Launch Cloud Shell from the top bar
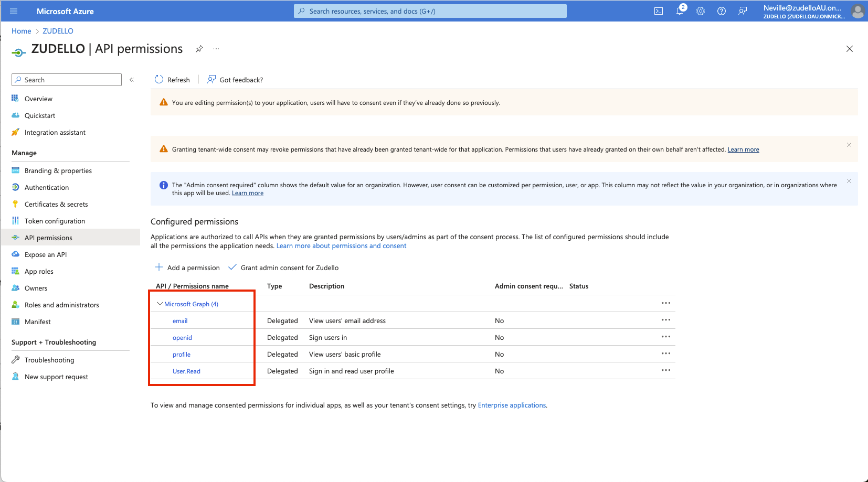Image resolution: width=868 pixels, height=482 pixels. [x=659, y=11]
